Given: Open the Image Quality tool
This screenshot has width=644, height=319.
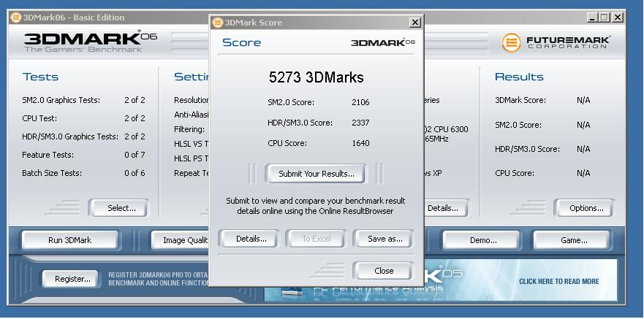Looking at the screenshot, I should pyautogui.click(x=181, y=240).
